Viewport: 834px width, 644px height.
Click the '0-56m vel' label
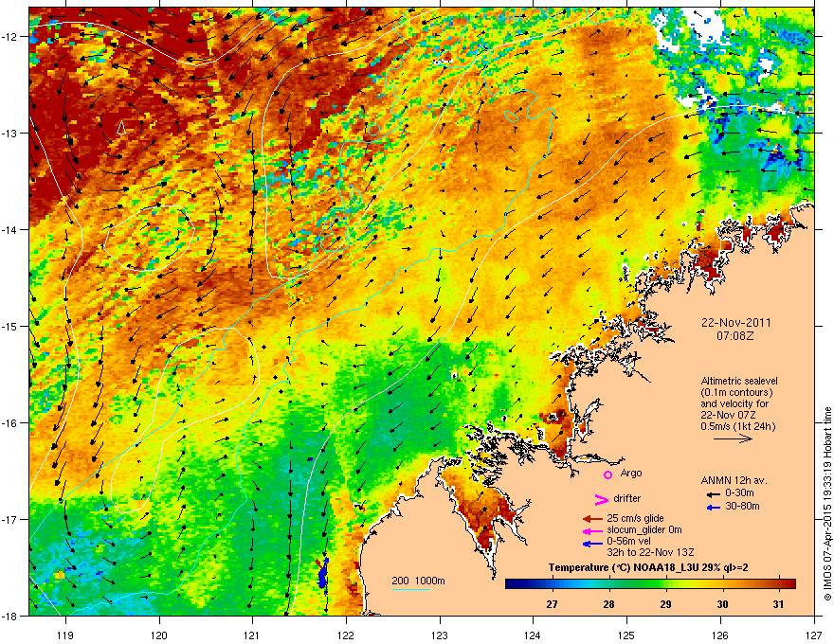click(x=628, y=541)
